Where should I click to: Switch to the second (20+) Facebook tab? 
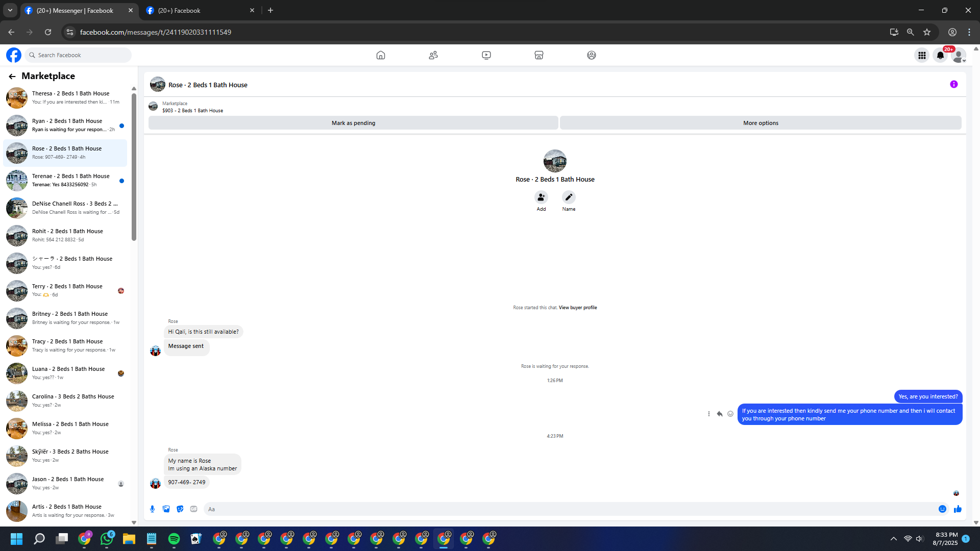tap(201, 10)
